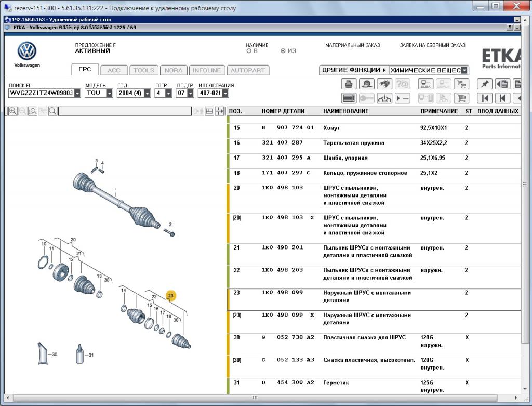The width and height of the screenshot is (532, 406).
Task: Select the row 'Герметик'
Action: [x=374, y=386]
